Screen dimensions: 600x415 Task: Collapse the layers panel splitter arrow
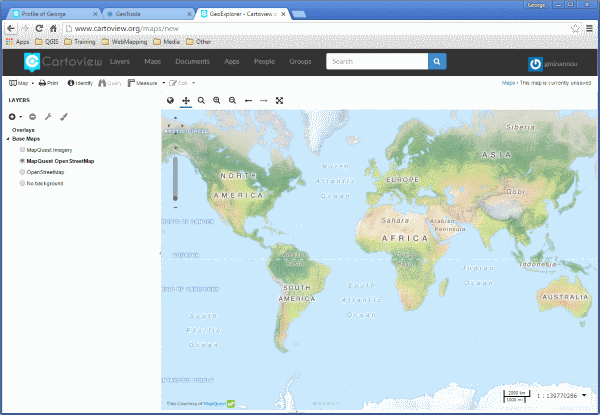pos(160,253)
